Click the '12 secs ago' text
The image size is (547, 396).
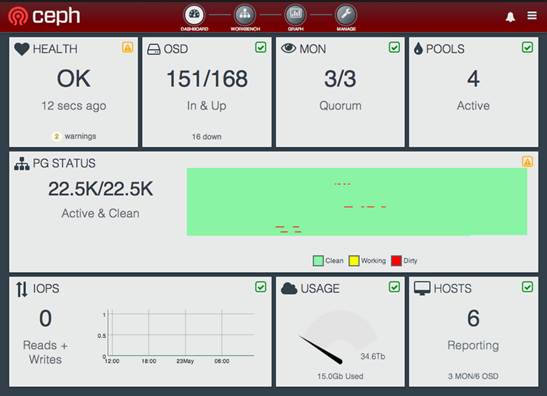[74, 106]
